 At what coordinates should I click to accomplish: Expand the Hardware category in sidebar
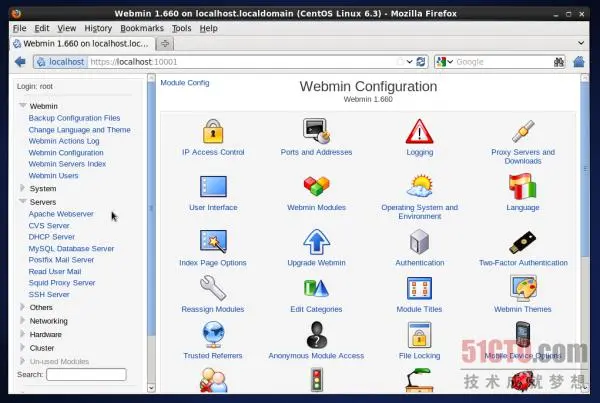[x=22, y=334]
